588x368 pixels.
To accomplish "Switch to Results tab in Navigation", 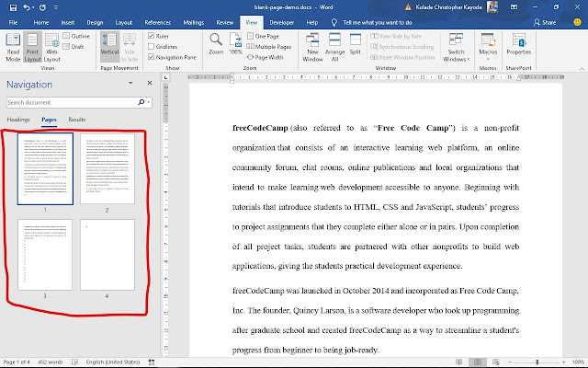I will 77,120.
